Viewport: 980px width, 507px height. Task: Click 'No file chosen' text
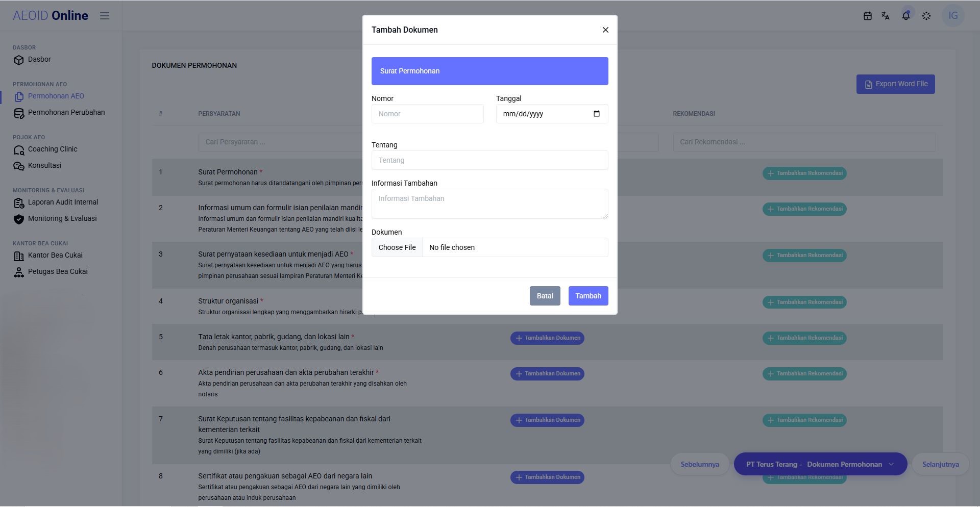(452, 247)
